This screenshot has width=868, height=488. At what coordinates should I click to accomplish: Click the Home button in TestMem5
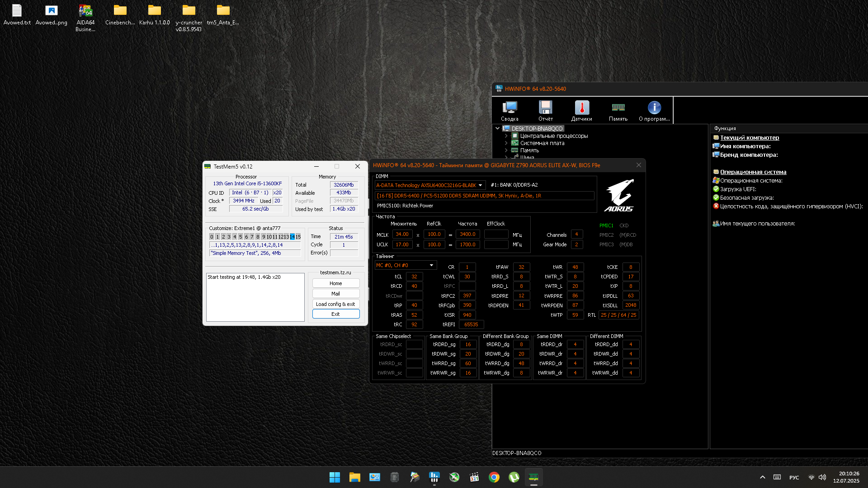(x=335, y=283)
